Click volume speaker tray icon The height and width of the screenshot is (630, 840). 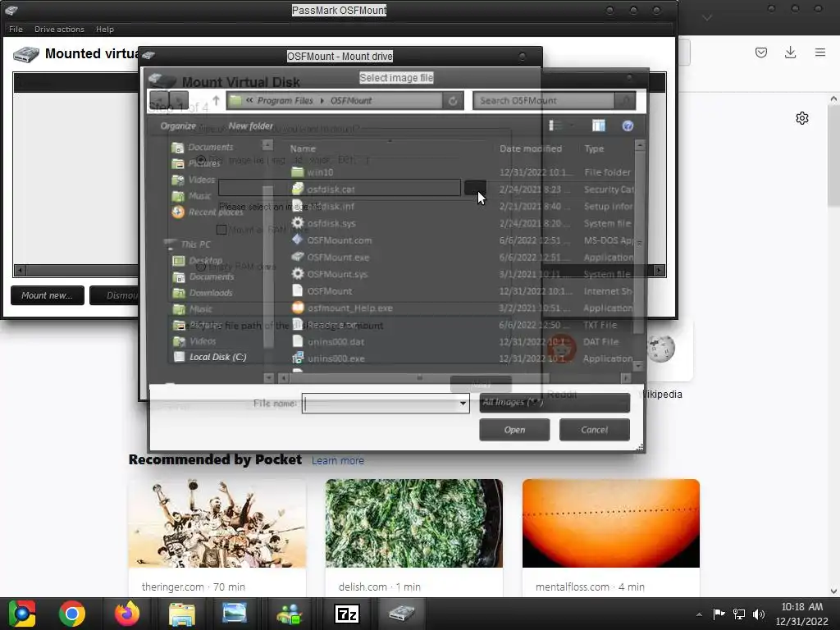tap(758, 614)
